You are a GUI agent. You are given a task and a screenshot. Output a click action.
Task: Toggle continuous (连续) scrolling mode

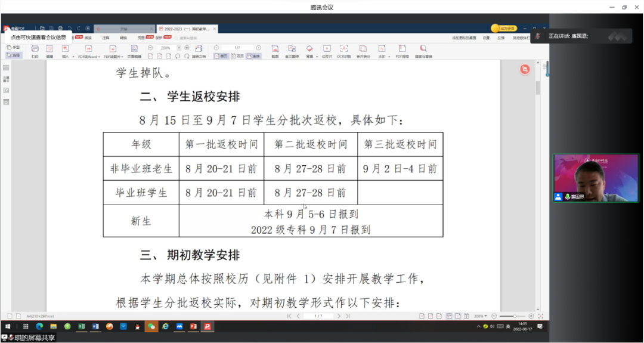pyautogui.click(x=254, y=56)
